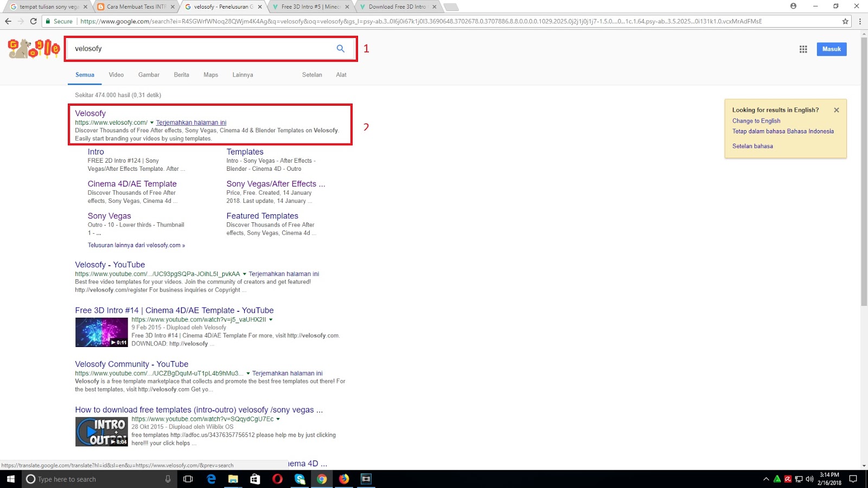Go back to the previous page
868x488 pixels.
click(x=8, y=21)
